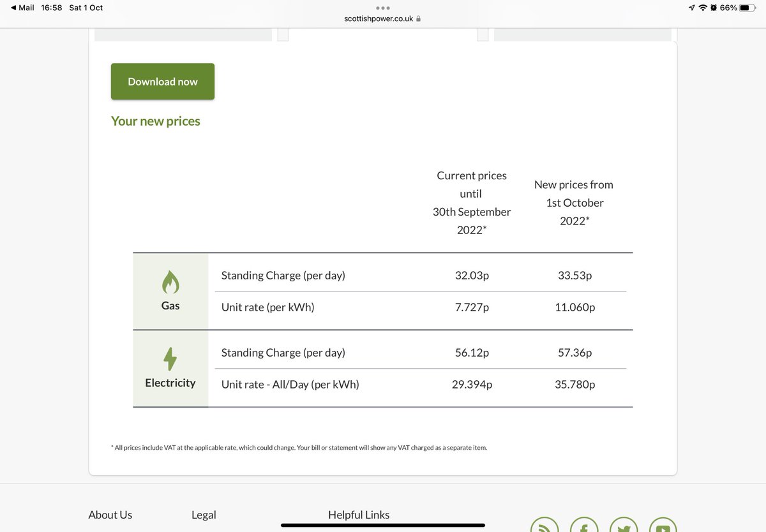This screenshot has width=766, height=532.
Task: Open the About Us footer heading
Action: pyautogui.click(x=110, y=515)
